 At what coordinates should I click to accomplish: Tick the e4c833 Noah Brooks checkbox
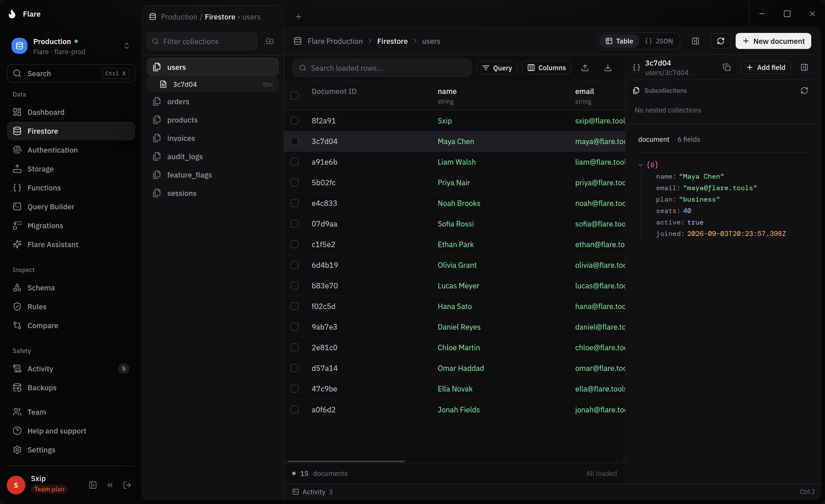(294, 203)
